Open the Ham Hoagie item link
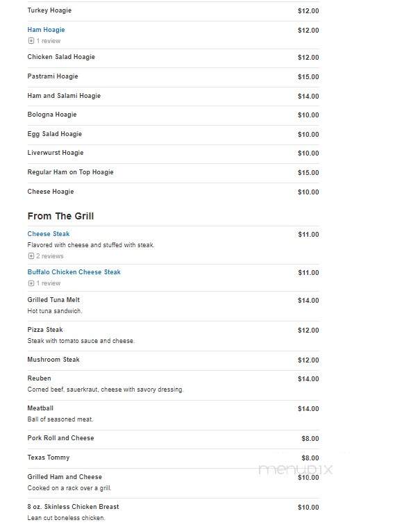Image resolution: width=420 pixels, height=527 pixels. tap(46, 30)
